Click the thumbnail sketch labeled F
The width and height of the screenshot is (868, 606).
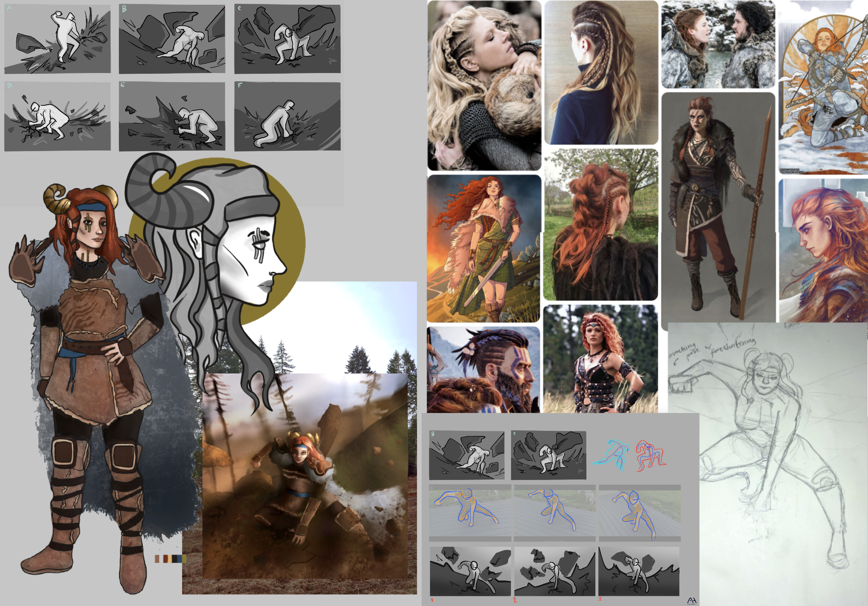(x=287, y=116)
